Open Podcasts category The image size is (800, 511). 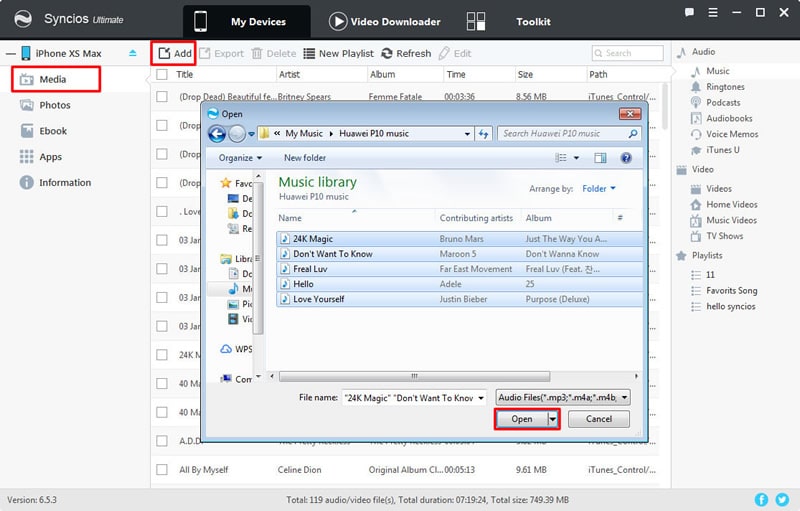(722, 103)
